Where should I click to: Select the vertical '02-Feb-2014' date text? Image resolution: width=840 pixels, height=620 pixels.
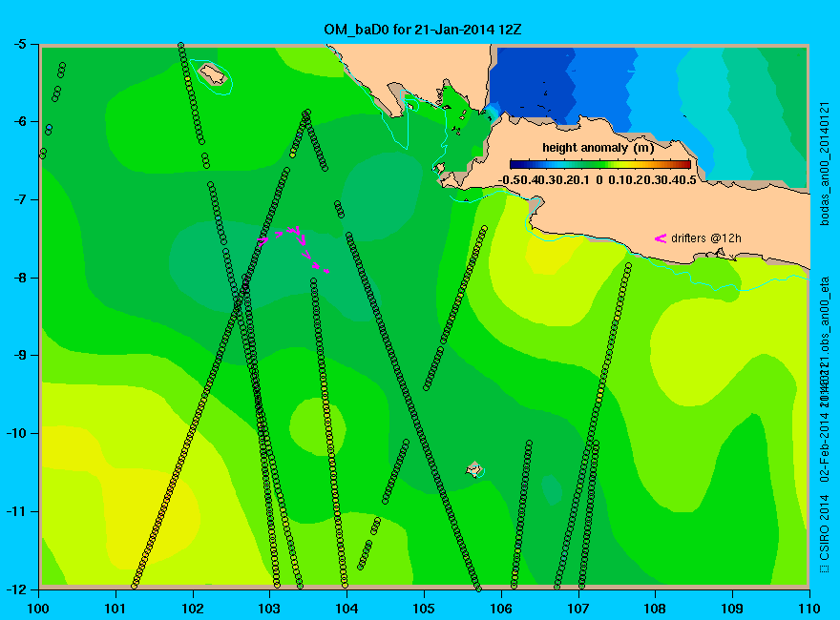(825, 448)
